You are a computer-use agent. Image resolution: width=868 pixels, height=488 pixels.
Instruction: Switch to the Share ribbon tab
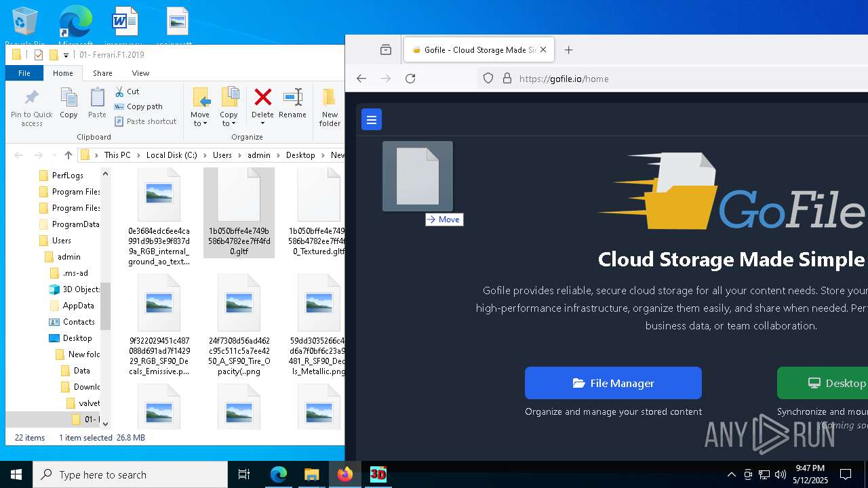[x=103, y=73]
